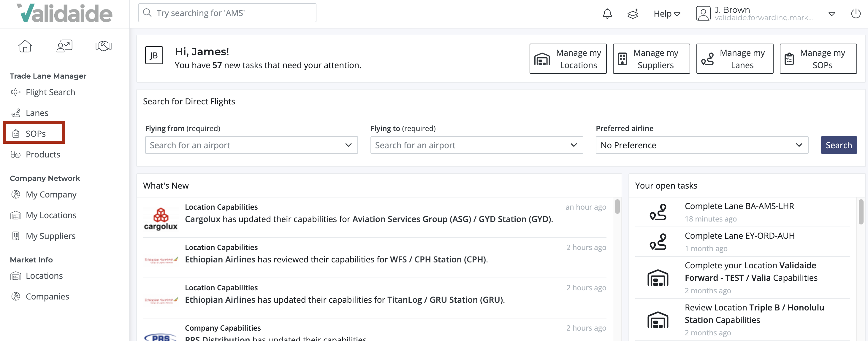
Task: Select Lanes in the Trade Lane Manager menu
Action: click(37, 113)
